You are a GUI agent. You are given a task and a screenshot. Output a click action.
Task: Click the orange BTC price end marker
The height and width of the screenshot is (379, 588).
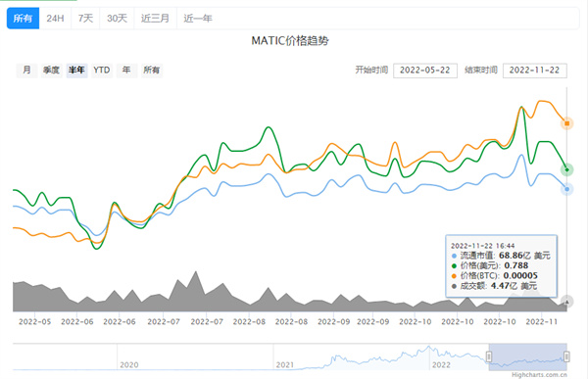[566, 123]
